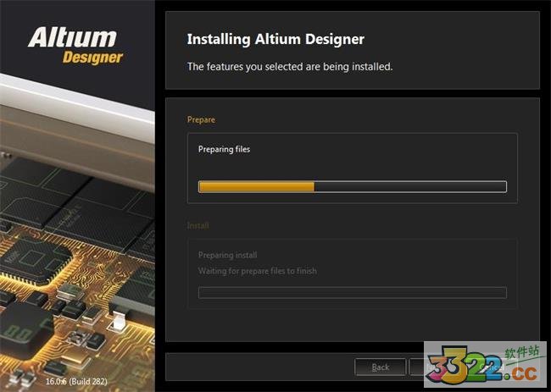Click the 16.0.6 (Build 282) version text
The width and height of the screenshot is (551, 392).
76,381
